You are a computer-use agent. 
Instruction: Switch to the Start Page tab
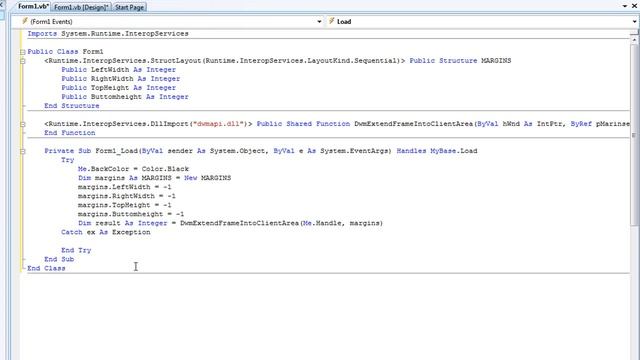[129, 7]
